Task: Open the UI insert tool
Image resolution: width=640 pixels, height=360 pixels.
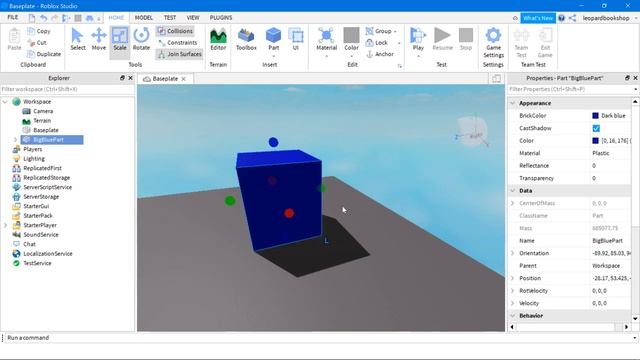Action: pyautogui.click(x=296, y=39)
